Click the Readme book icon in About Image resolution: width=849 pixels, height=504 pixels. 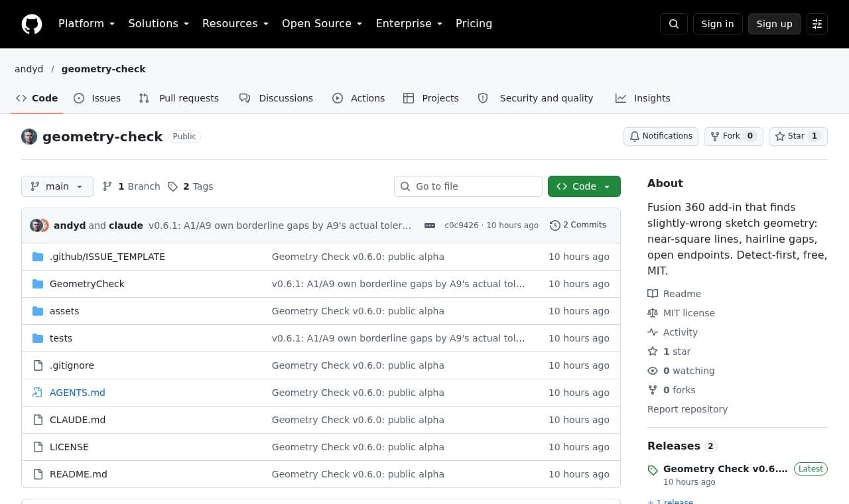tap(653, 294)
